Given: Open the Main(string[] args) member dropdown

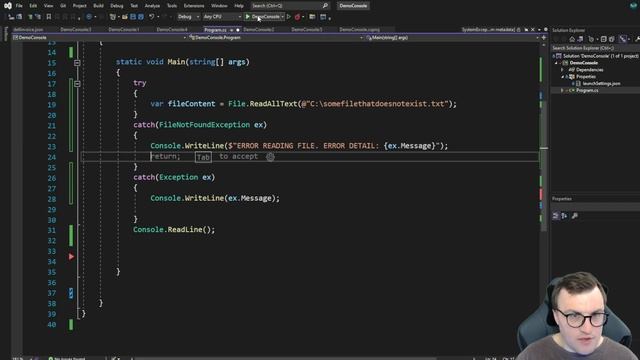Looking at the screenshot, I should [452, 38].
